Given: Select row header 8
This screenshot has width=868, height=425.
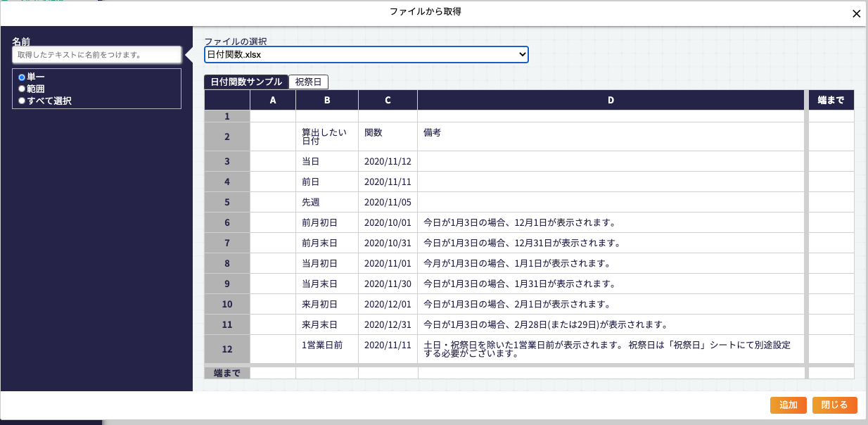Looking at the screenshot, I should pos(227,263).
